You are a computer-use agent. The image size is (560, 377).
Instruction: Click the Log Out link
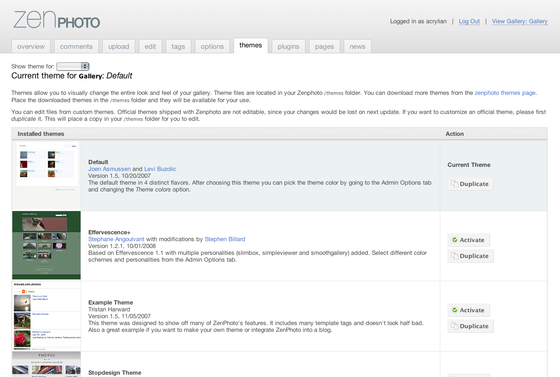tap(469, 21)
